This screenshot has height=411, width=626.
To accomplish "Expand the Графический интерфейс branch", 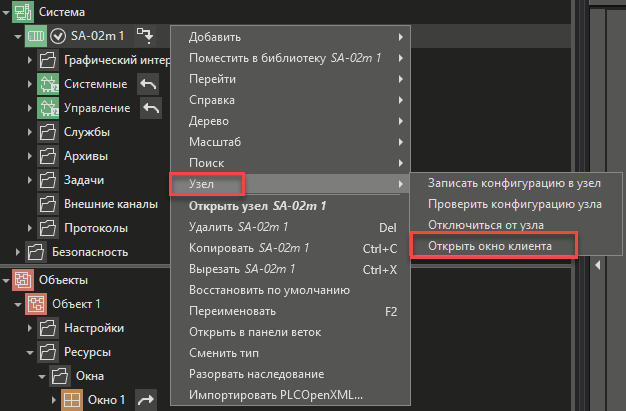I will click(x=30, y=60).
